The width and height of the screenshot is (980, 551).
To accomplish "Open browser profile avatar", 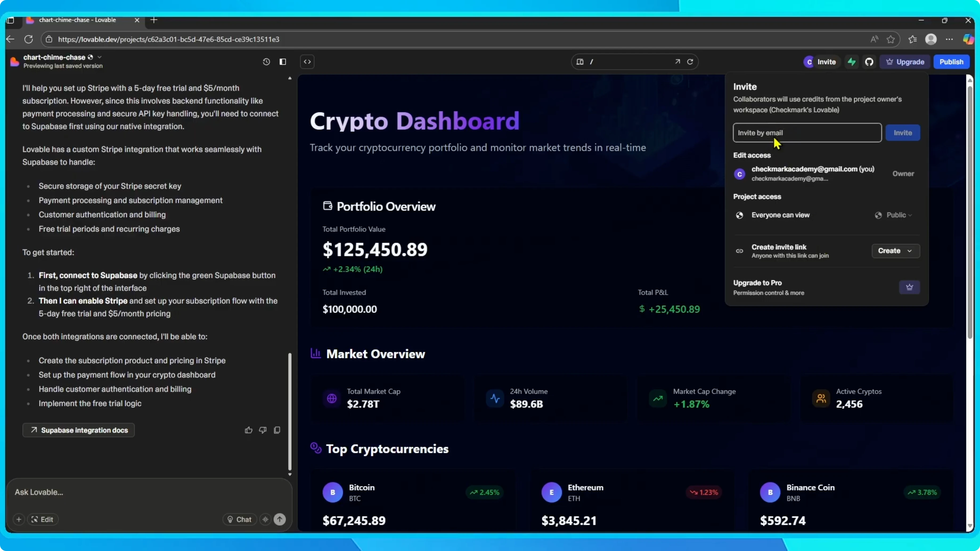I will (x=931, y=39).
